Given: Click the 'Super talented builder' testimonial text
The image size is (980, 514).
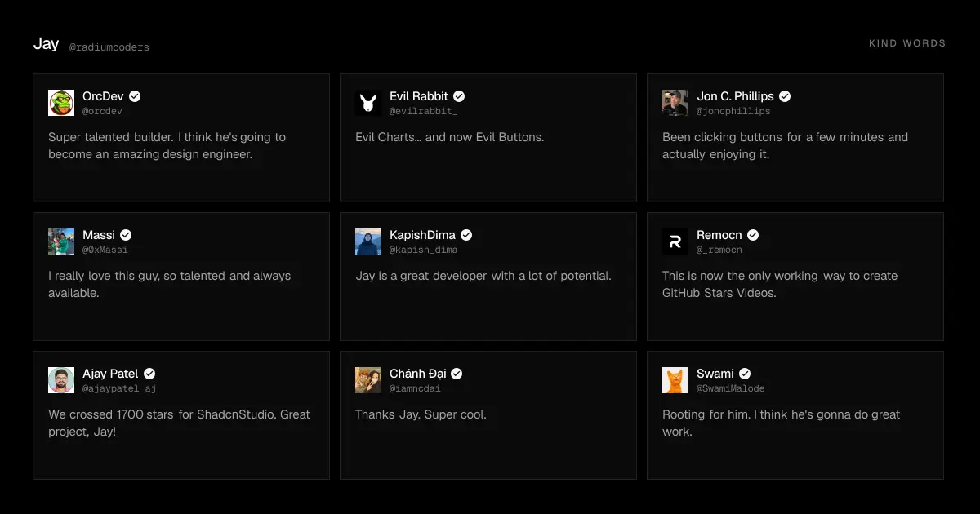Looking at the screenshot, I should (167, 145).
